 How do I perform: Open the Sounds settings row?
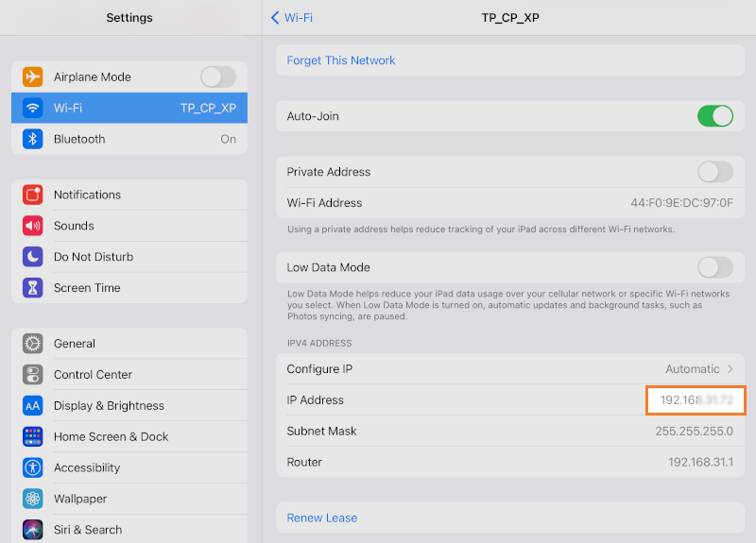tap(129, 226)
